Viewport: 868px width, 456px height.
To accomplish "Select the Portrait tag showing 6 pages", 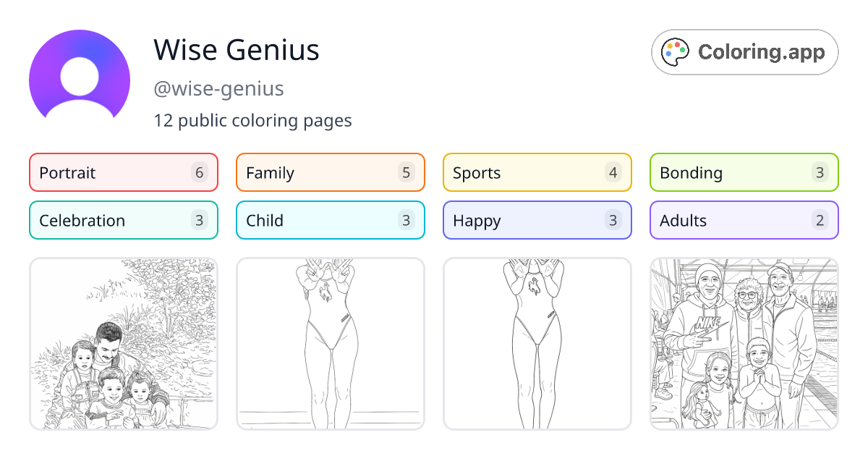I will click(x=123, y=172).
